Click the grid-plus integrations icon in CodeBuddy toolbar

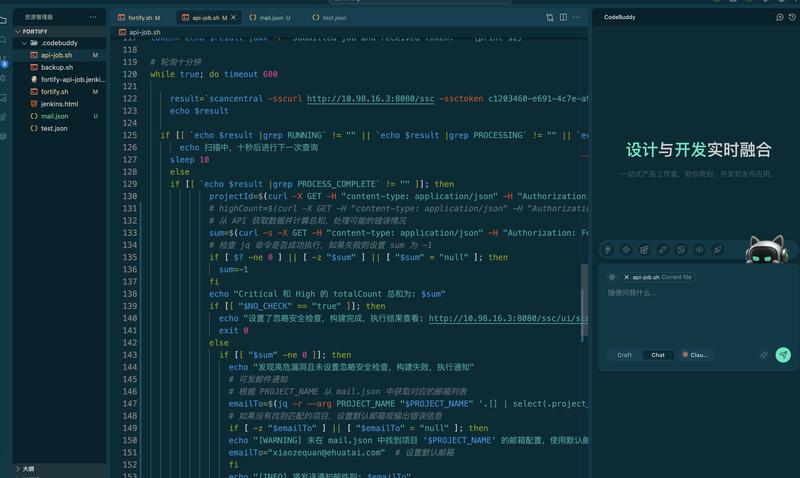click(x=644, y=250)
